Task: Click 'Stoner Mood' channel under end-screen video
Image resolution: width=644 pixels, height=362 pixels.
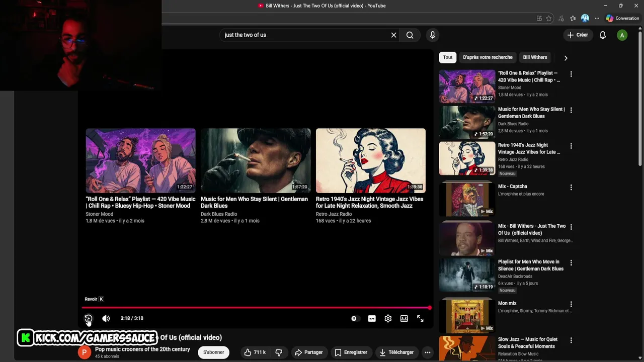Action: [100, 214]
